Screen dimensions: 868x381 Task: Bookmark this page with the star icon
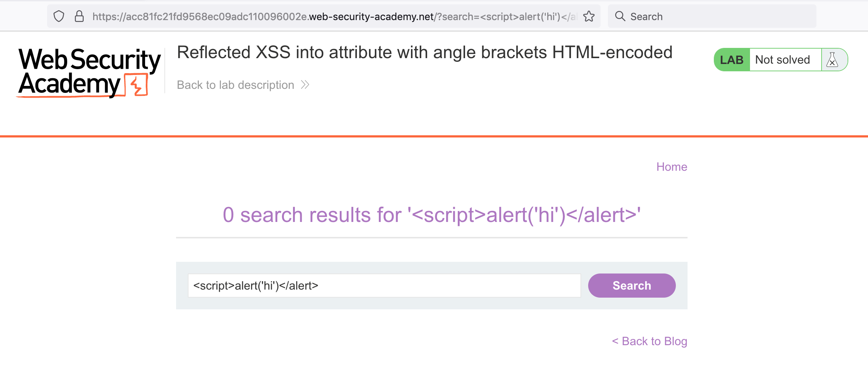pos(589,16)
